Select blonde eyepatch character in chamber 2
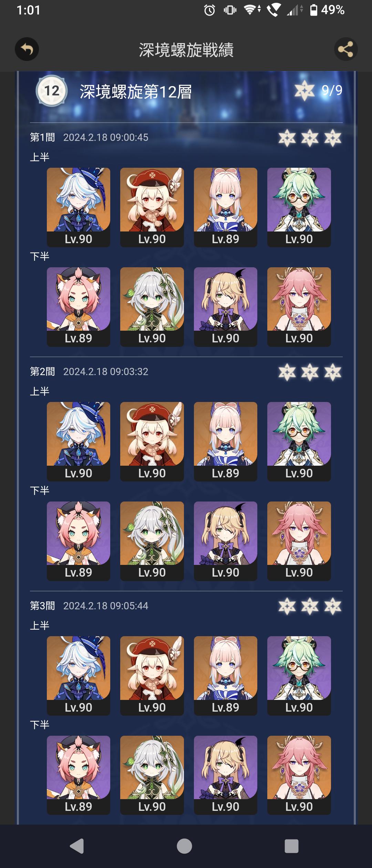This screenshot has height=868, width=372. [x=226, y=541]
